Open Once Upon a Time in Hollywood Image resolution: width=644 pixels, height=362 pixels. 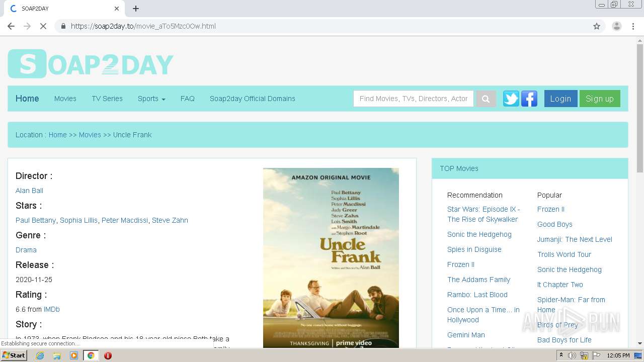tap(484, 315)
